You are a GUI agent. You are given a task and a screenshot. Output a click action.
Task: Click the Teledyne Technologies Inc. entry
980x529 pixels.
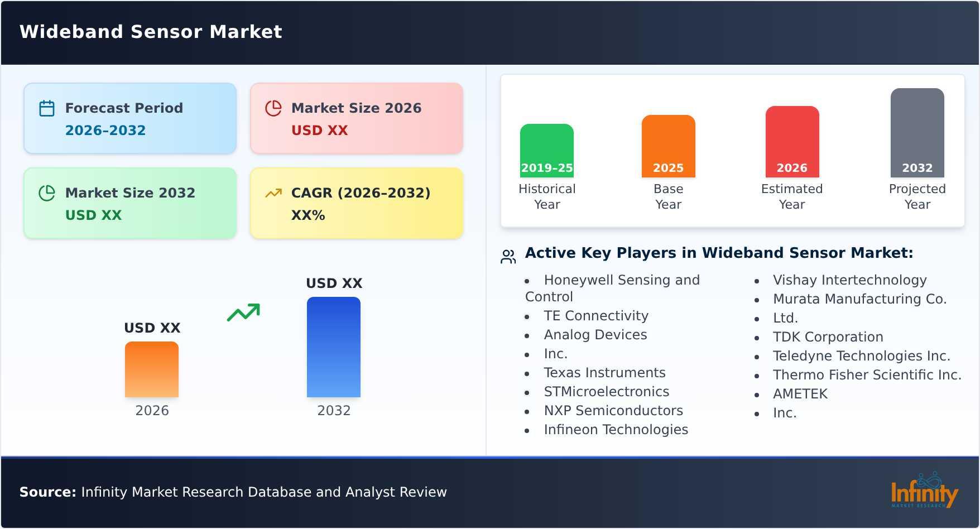pyautogui.click(x=861, y=356)
